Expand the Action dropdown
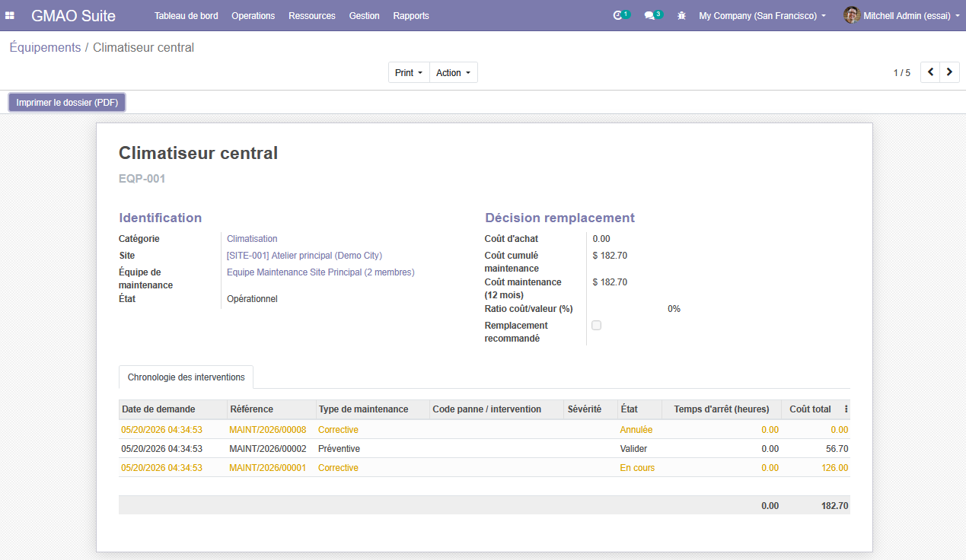Viewport: 966px width, 560px height. pos(454,72)
